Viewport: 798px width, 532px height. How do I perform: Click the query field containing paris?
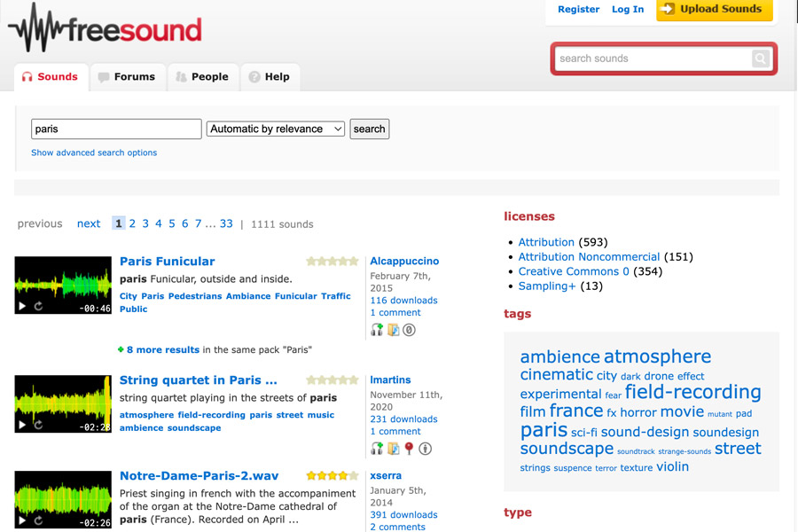coord(116,129)
